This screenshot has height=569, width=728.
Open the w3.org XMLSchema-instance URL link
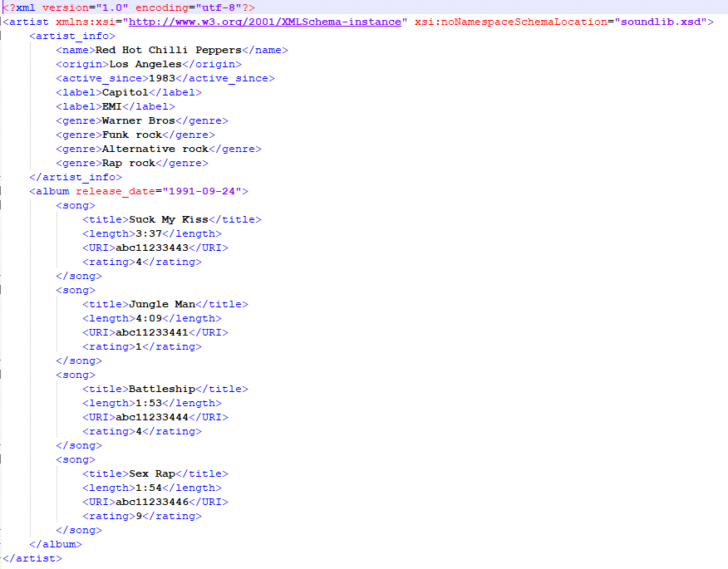click(x=264, y=22)
